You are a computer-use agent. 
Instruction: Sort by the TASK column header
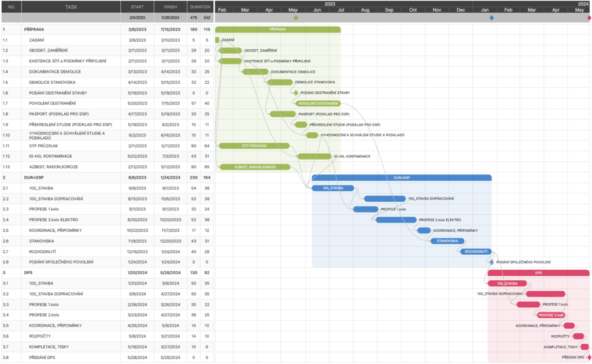71,7
